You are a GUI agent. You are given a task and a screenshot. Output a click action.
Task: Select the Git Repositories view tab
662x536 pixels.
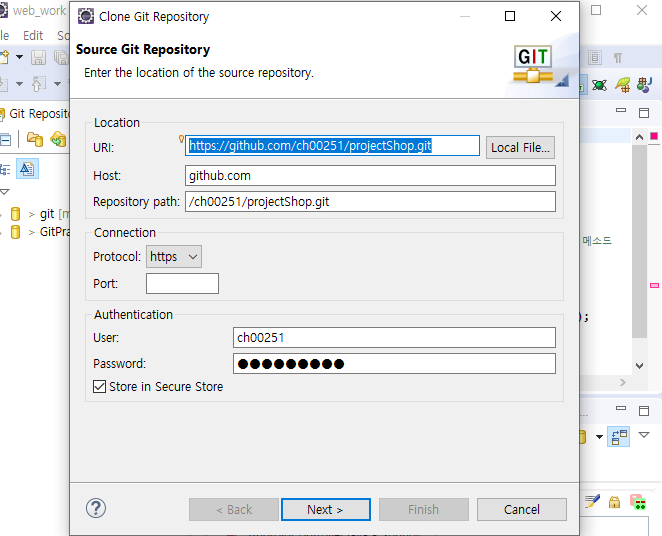pyautogui.click(x=35, y=114)
